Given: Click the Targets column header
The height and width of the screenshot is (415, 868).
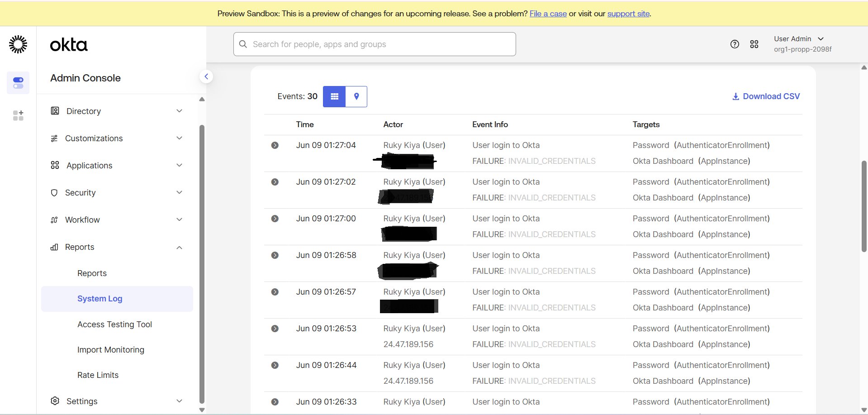Looking at the screenshot, I should pos(646,124).
